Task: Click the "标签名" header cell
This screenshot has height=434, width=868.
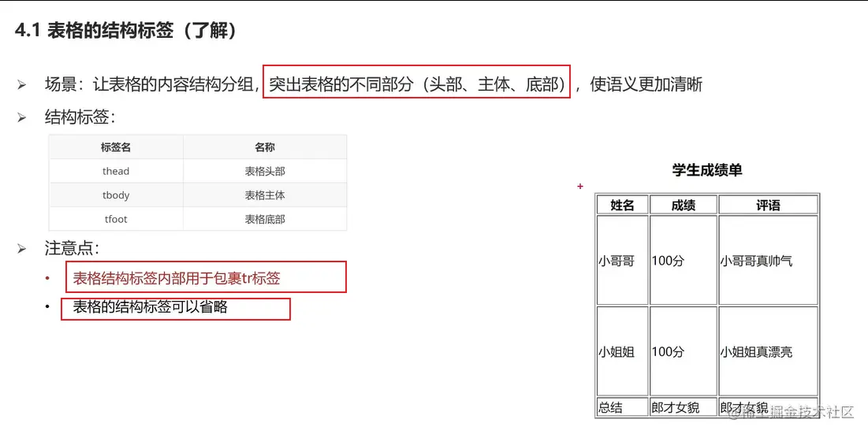Action: 116,147
